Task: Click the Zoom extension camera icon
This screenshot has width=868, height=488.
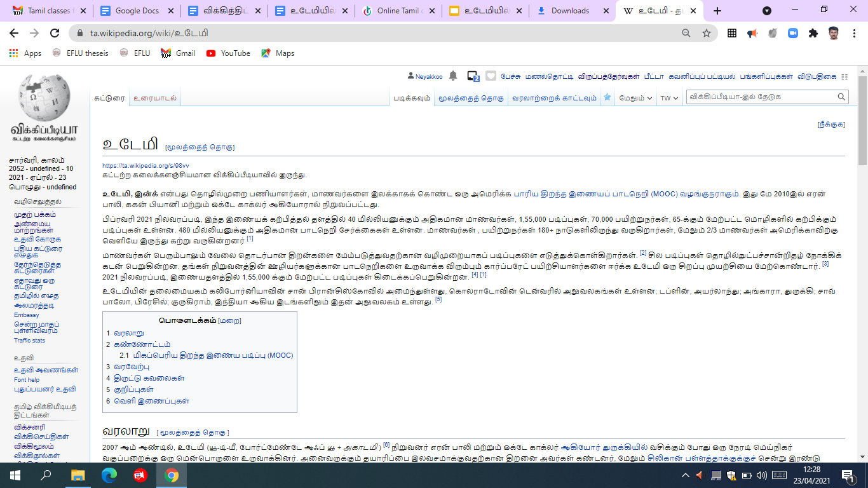Action: click(793, 33)
